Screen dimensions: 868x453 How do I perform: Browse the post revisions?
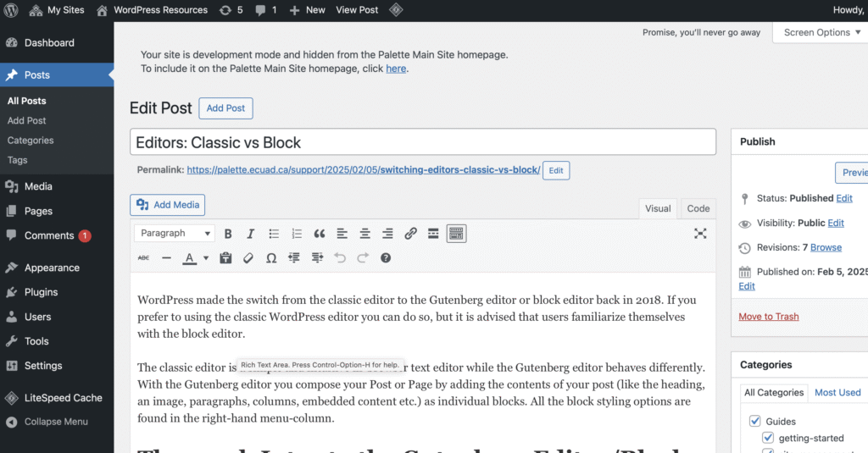point(826,247)
